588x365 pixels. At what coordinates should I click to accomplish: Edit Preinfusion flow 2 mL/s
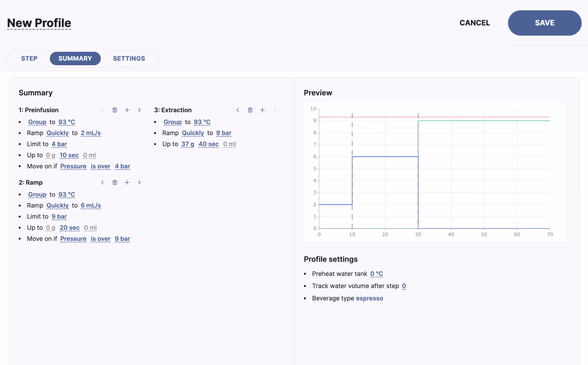tap(91, 133)
